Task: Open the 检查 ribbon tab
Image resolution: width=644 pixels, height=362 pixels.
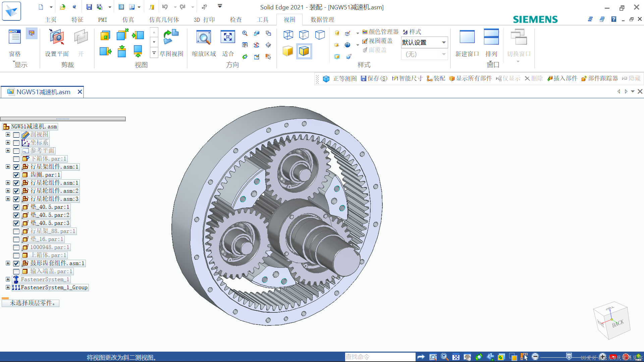Action: (236, 19)
